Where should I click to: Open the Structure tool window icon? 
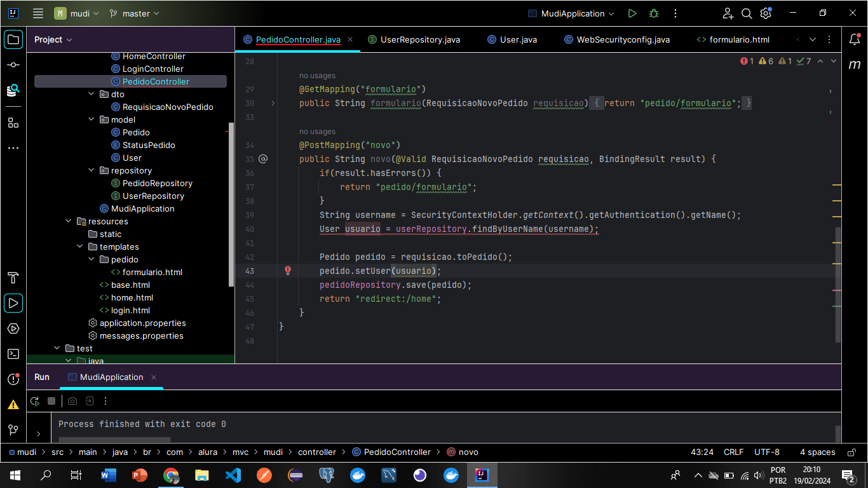(13, 123)
